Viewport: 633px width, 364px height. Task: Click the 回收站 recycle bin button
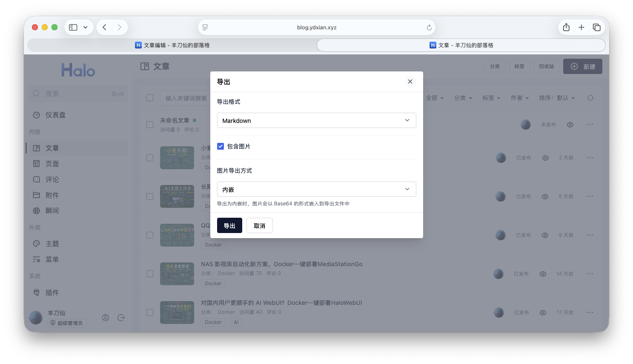[547, 66]
